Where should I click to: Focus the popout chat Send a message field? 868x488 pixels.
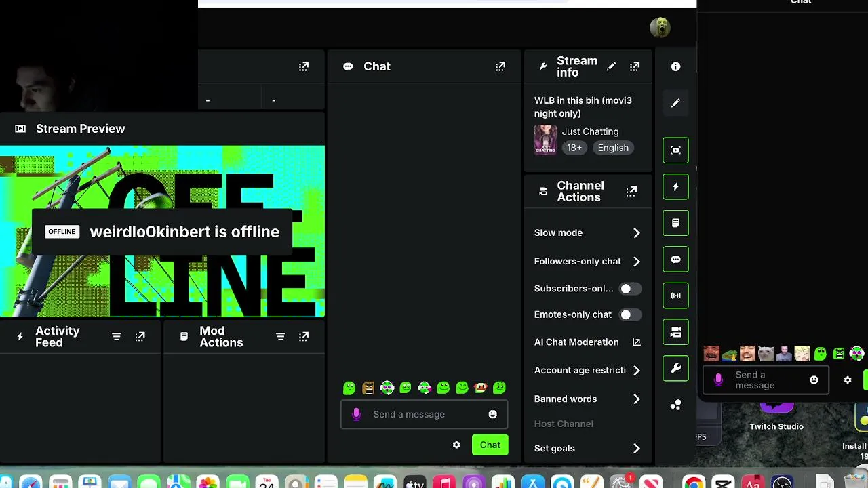(766, 380)
